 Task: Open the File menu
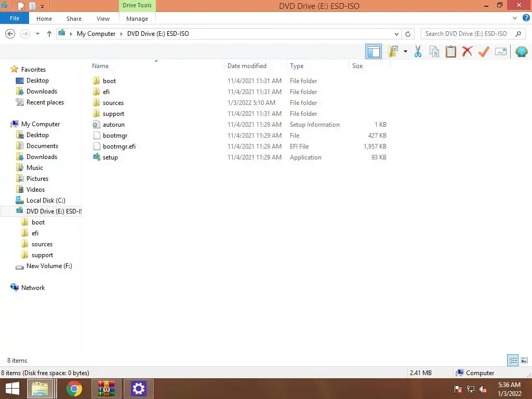(x=14, y=18)
